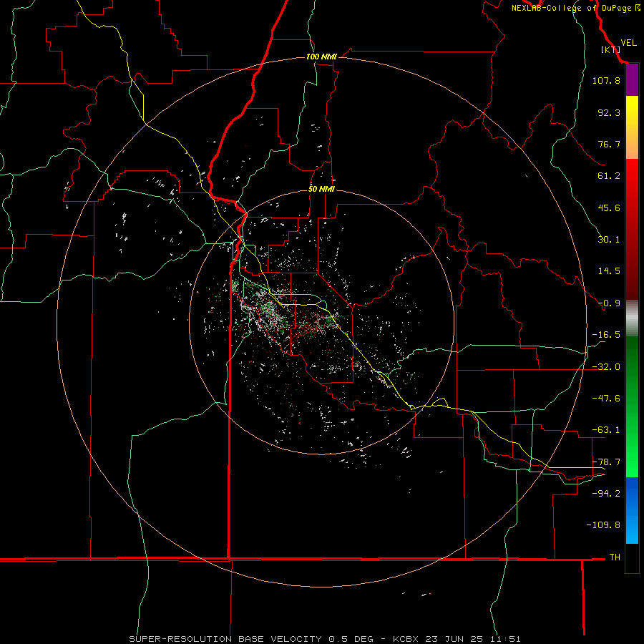Select the -109.8 scale value
Viewport: 644px width, 644px height.
coord(603,525)
